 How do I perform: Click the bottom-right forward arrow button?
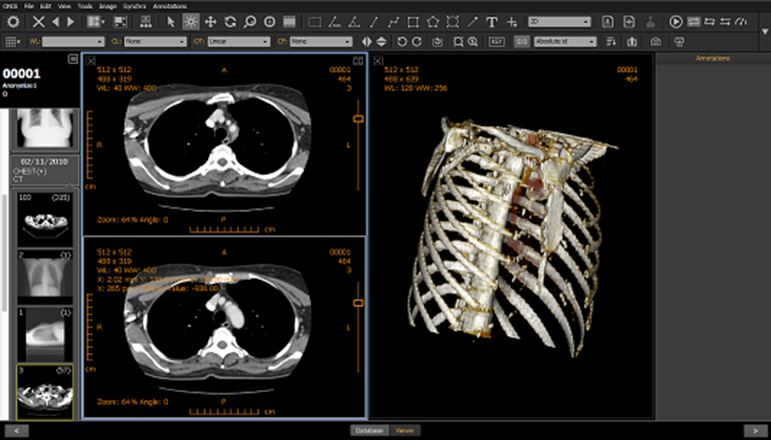(x=756, y=431)
